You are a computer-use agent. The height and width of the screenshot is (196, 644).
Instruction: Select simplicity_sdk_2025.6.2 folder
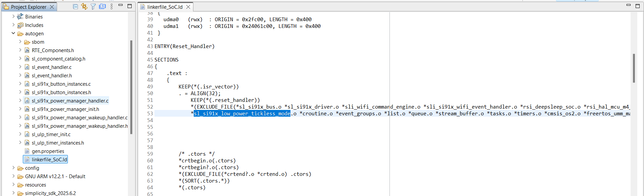[x=50, y=193]
